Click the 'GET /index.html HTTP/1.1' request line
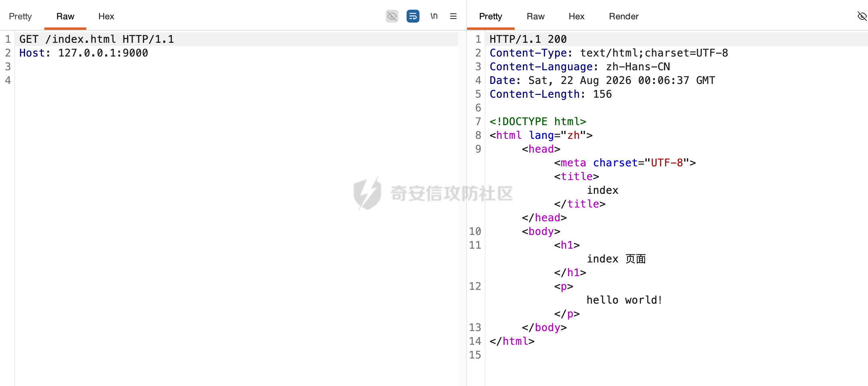The height and width of the screenshot is (386, 868). click(x=97, y=39)
